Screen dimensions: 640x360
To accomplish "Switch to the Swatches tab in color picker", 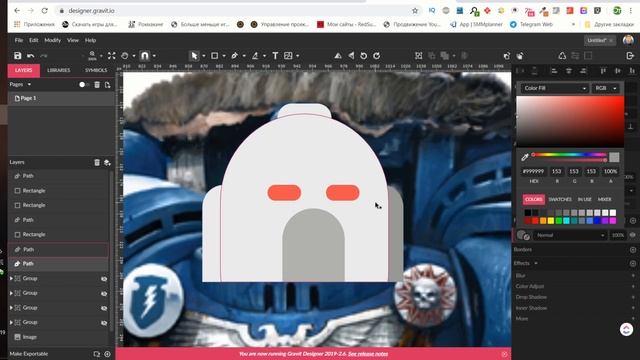I will click(560, 199).
